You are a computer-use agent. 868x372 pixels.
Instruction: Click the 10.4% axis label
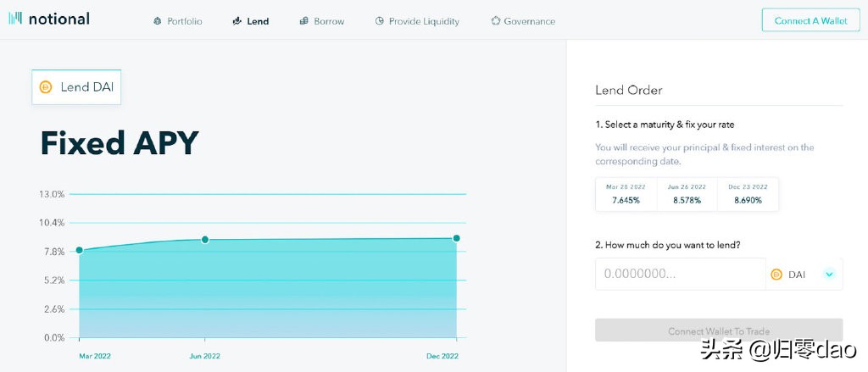[52, 223]
